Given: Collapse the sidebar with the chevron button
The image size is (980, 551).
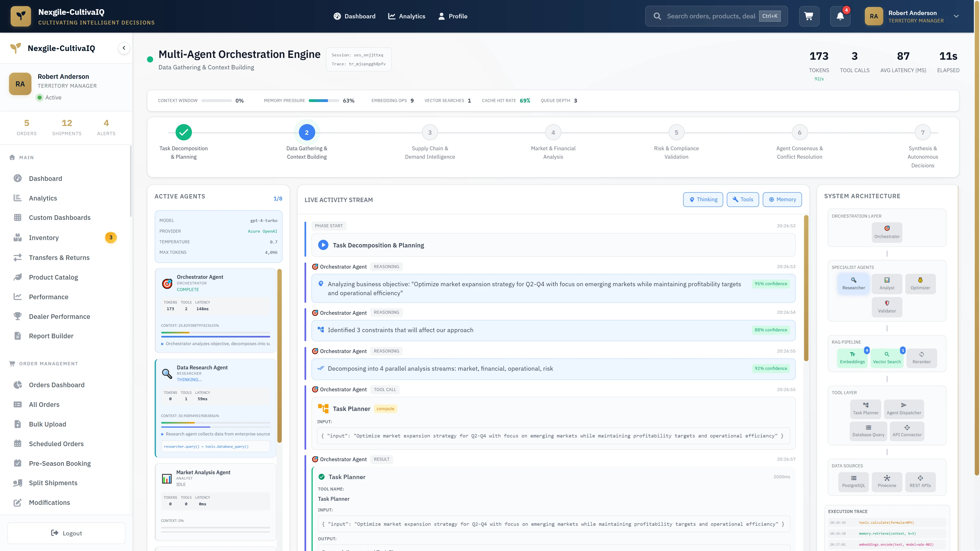Looking at the screenshot, I should 124,48.
